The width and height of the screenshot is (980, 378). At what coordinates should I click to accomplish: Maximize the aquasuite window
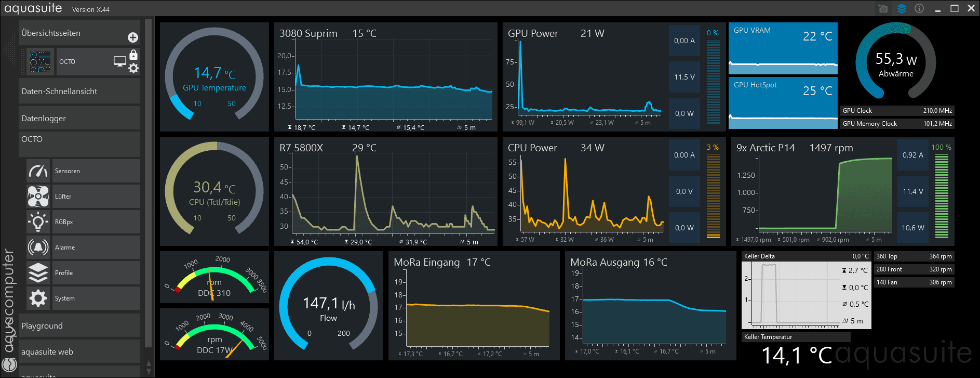955,8
